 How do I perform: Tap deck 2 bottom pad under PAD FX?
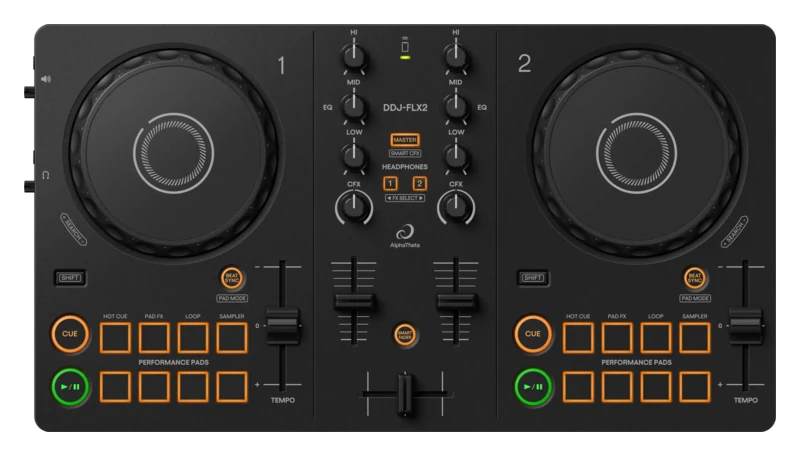pyautogui.click(x=617, y=387)
